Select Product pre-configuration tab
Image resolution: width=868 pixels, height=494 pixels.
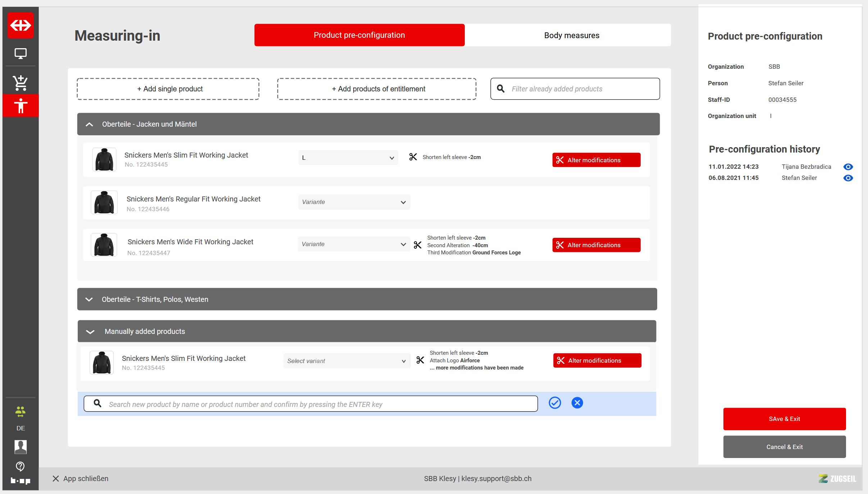[x=359, y=35]
